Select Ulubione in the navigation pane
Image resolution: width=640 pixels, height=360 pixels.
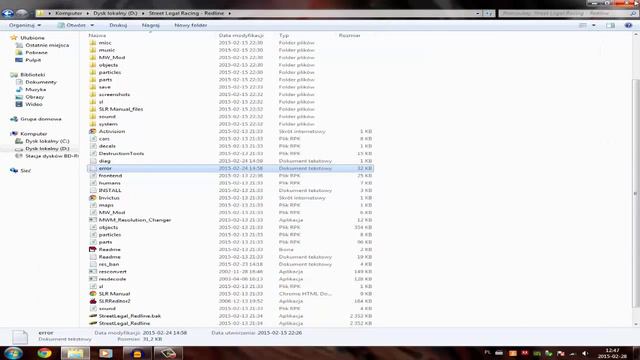point(32,38)
